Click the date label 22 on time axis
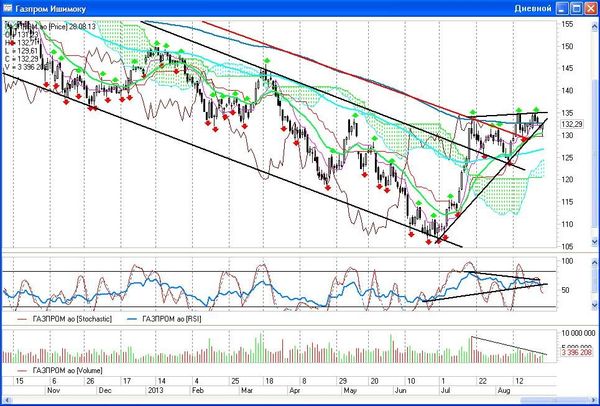This screenshot has width=600, height=406. (483, 381)
